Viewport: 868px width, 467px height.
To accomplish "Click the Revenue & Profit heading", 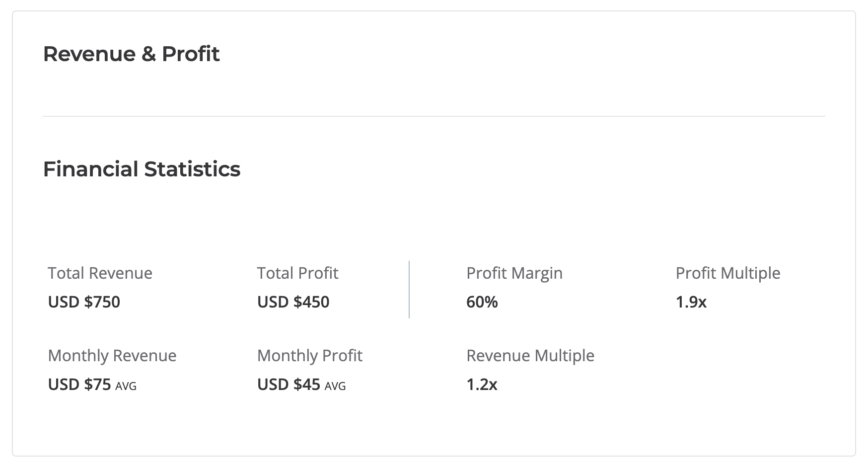I will click(131, 54).
